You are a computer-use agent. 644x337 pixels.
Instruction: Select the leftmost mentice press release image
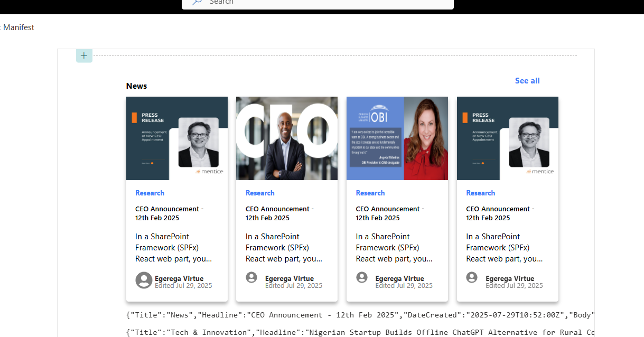[x=177, y=138]
